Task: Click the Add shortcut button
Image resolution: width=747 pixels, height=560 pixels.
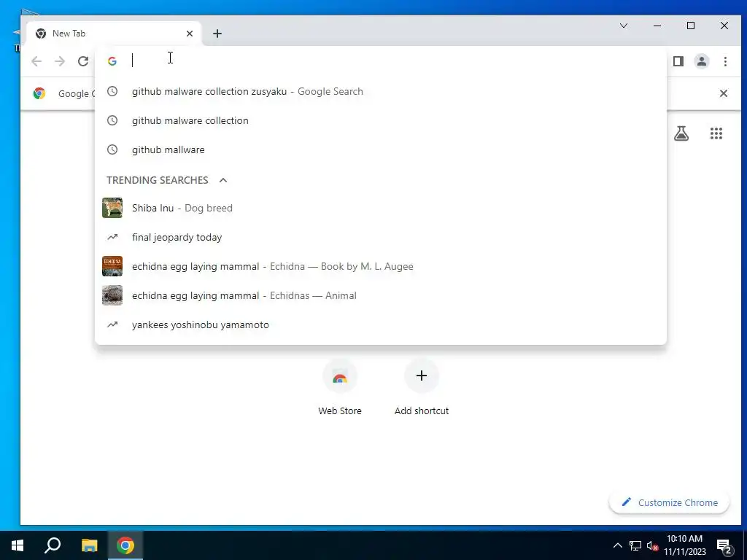Action: click(422, 388)
